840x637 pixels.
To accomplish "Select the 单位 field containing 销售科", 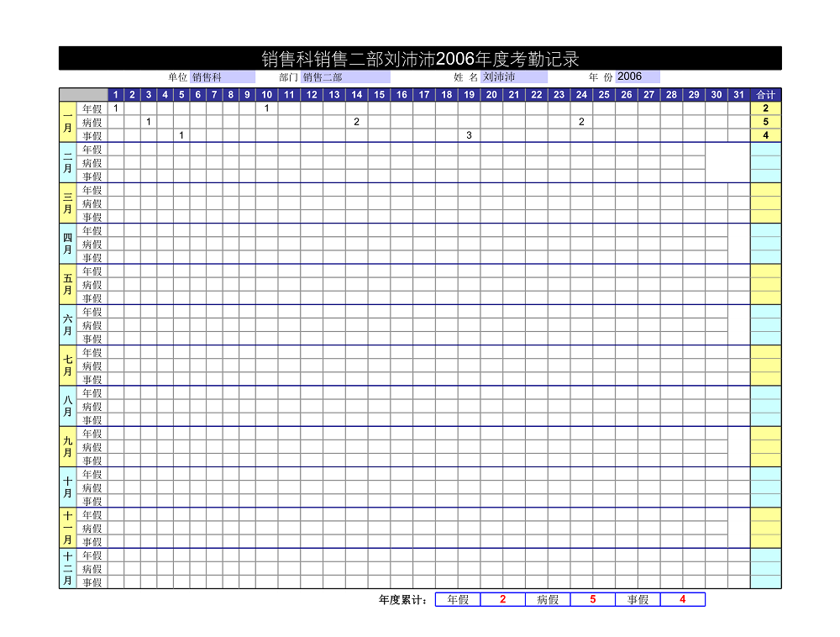I will click(222, 77).
